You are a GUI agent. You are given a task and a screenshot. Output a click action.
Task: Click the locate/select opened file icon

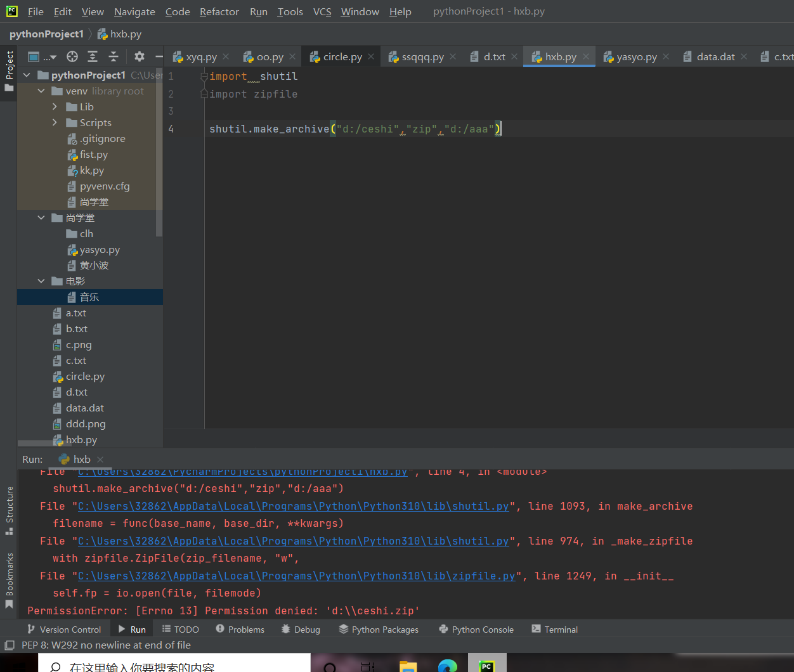72,56
